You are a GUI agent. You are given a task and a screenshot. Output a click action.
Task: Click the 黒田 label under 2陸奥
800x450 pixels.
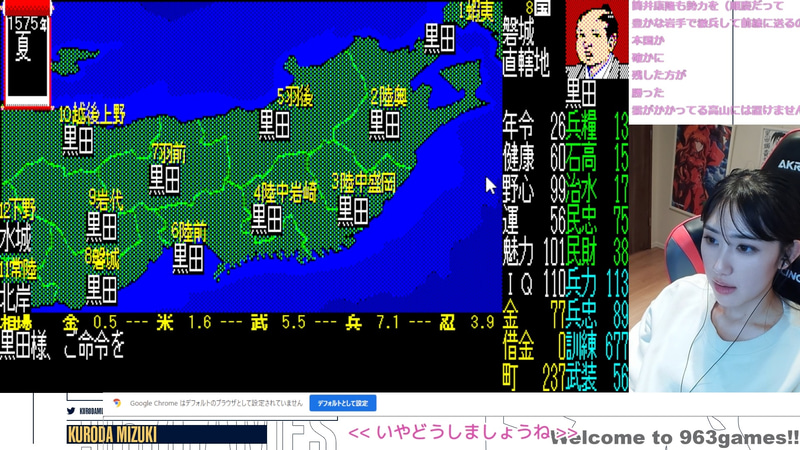click(x=384, y=125)
